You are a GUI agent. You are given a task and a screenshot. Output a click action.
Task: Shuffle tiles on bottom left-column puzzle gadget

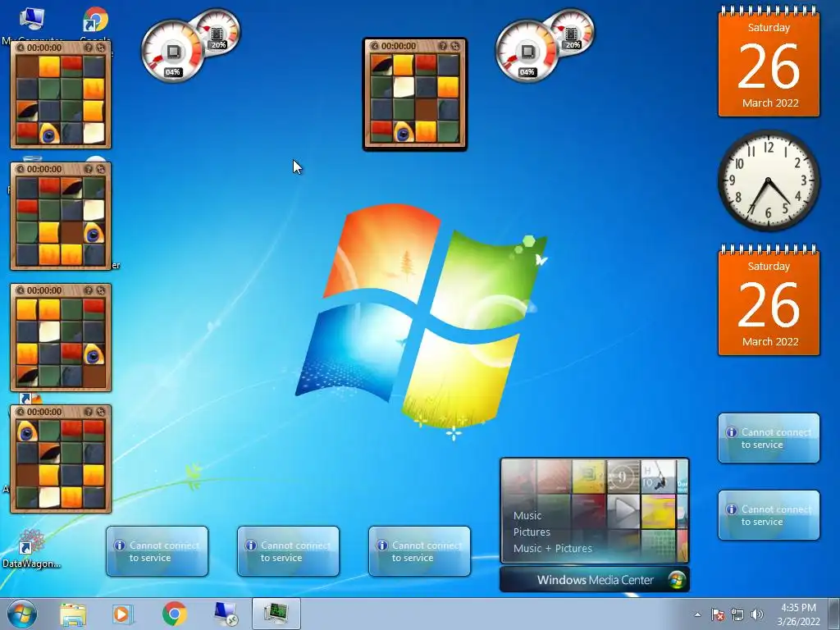click(101, 412)
